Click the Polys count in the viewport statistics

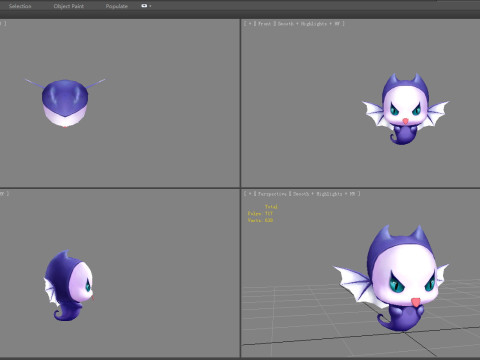(x=260, y=213)
